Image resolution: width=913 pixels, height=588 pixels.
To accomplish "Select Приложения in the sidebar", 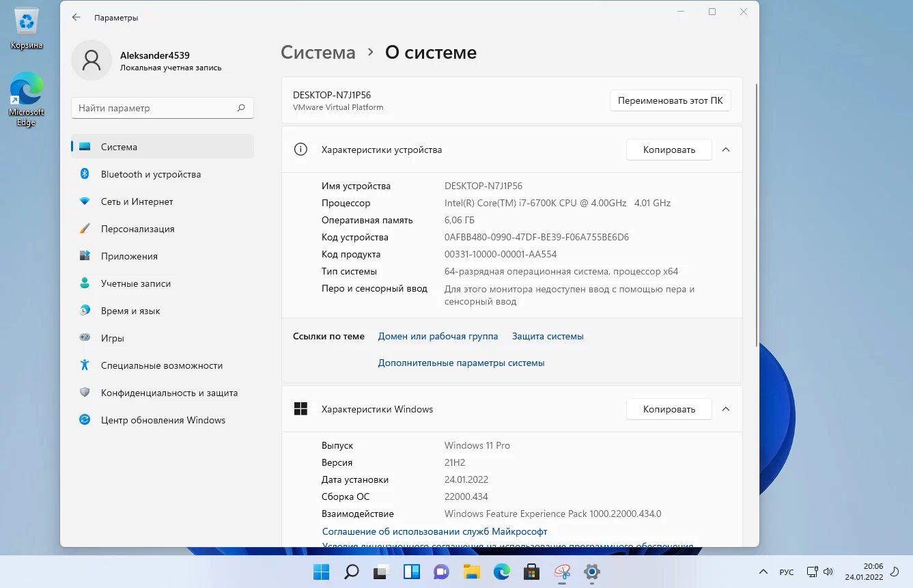I will 129,256.
